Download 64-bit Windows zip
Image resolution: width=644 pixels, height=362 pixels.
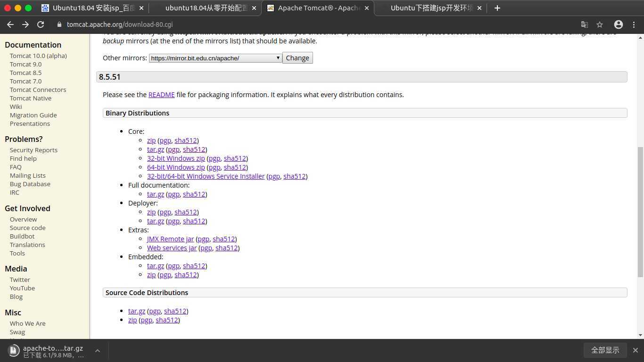coord(176,167)
